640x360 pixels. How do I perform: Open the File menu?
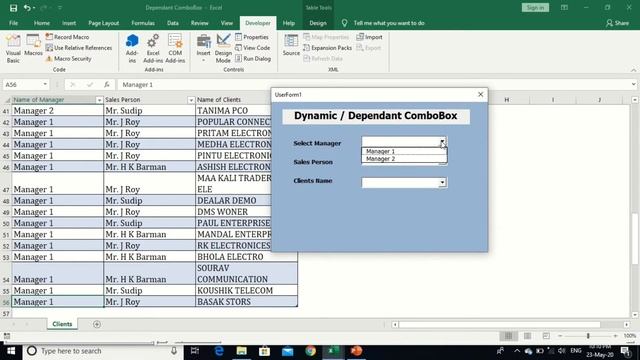point(13,23)
